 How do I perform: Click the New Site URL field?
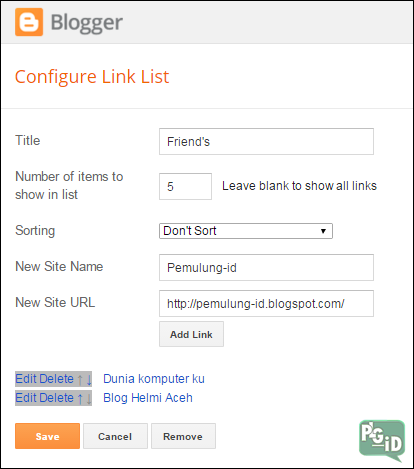pyautogui.click(x=266, y=303)
